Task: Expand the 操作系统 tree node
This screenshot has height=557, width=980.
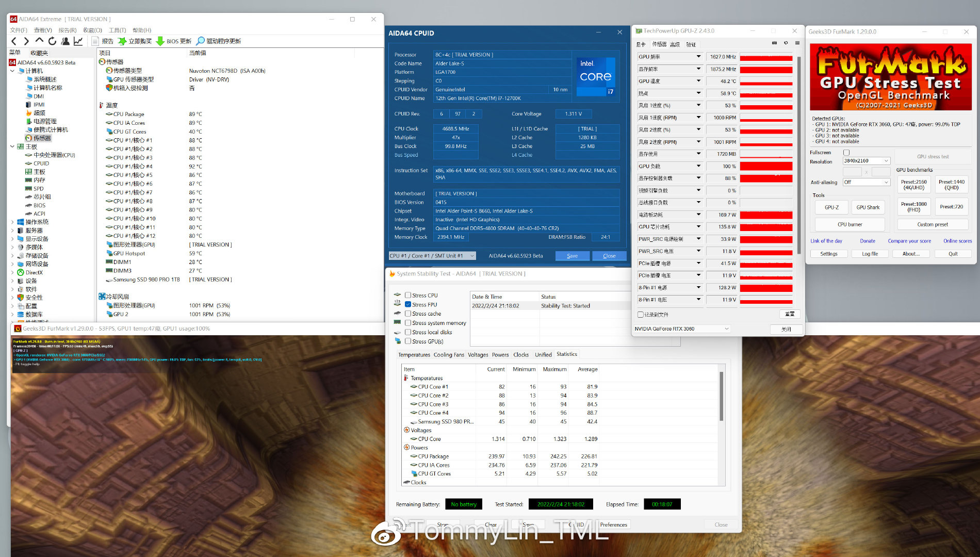Action: pyautogui.click(x=12, y=222)
